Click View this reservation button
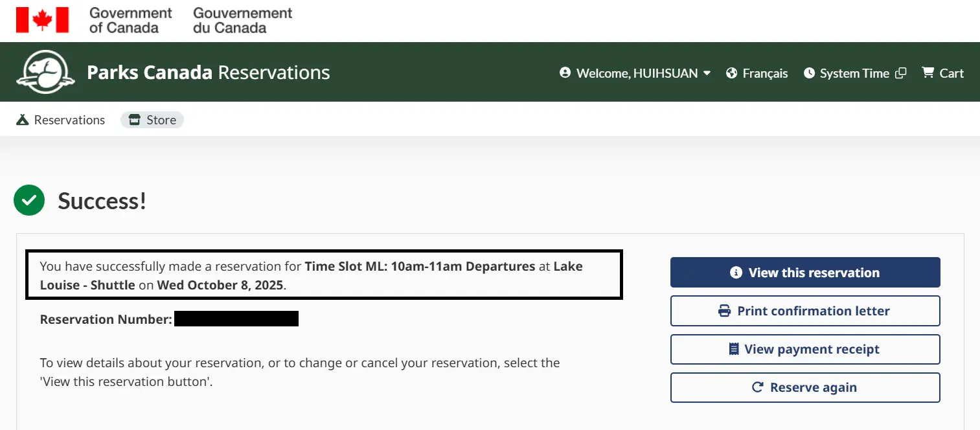This screenshot has height=430, width=980. click(x=805, y=273)
